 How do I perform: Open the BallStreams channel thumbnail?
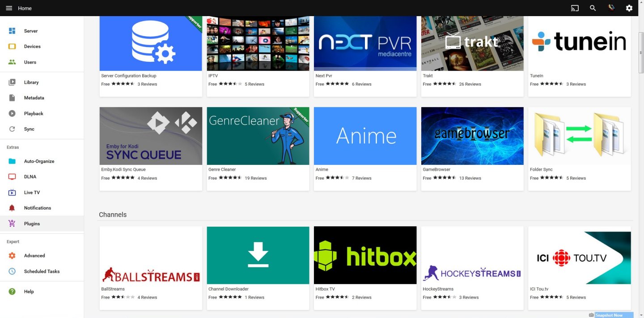click(151, 255)
